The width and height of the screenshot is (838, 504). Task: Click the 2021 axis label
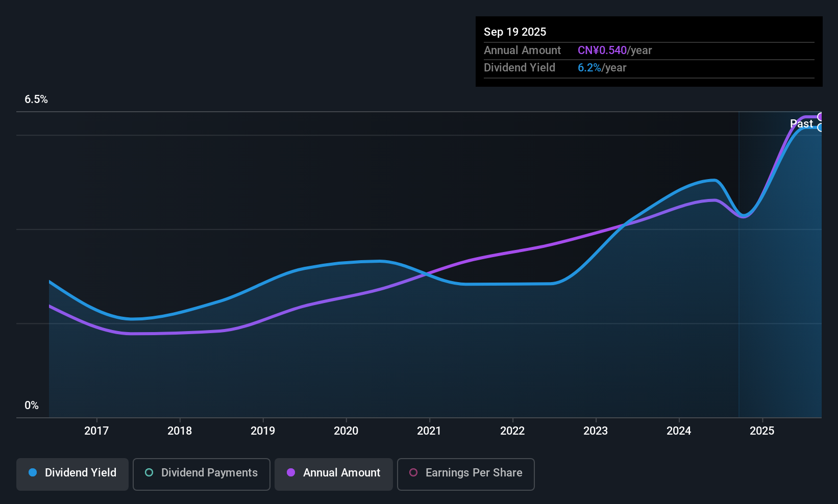click(x=429, y=431)
